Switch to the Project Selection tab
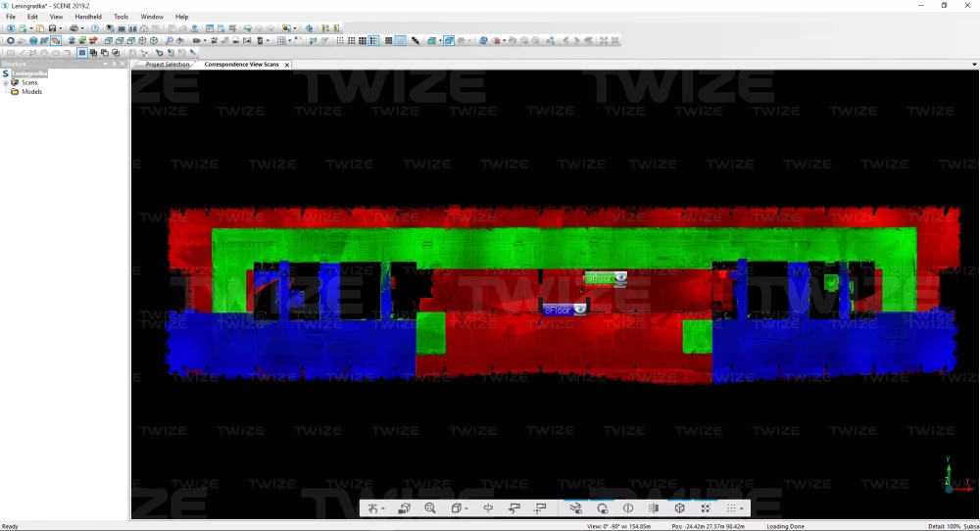 (167, 65)
